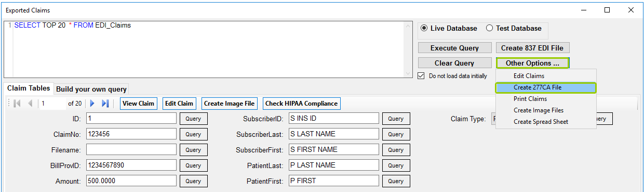The width and height of the screenshot is (644, 192).
Task: Switch to Claim Tables tab
Action: pos(29,88)
